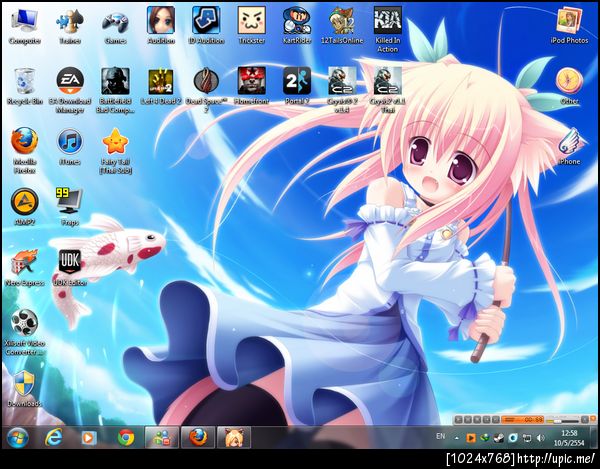Click the orange mini player time display
The width and height of the screenshot is (600, 469).
[x=523, y=420]
